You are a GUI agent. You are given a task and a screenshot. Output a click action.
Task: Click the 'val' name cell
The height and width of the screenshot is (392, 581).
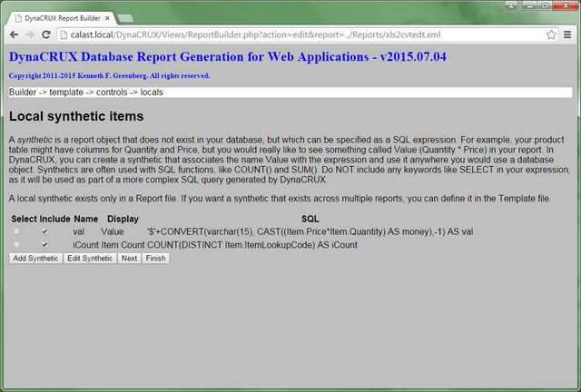tap(79, 232)
